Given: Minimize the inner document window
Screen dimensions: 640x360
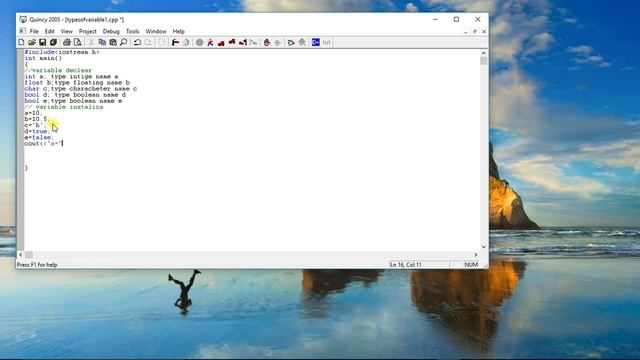Looking at the screenshot, I should (466, 32).
